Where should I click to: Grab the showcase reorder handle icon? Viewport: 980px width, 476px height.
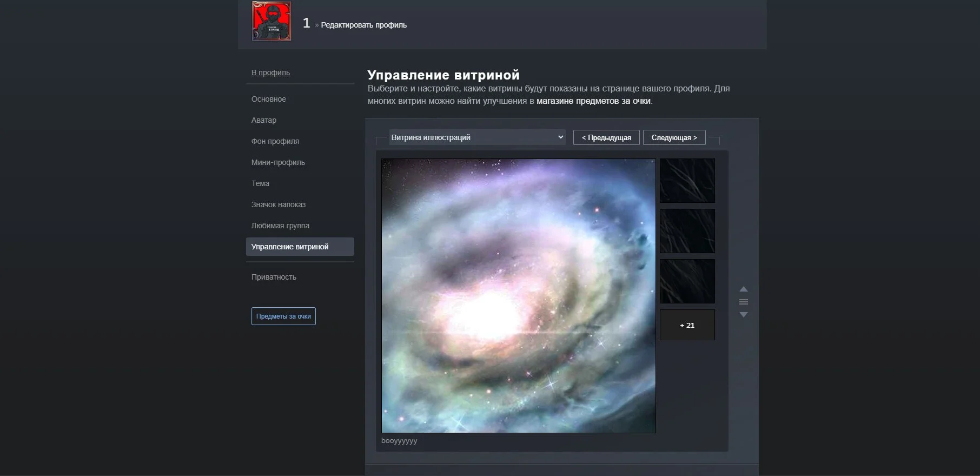pyautogui.click(x=744, y=302)
